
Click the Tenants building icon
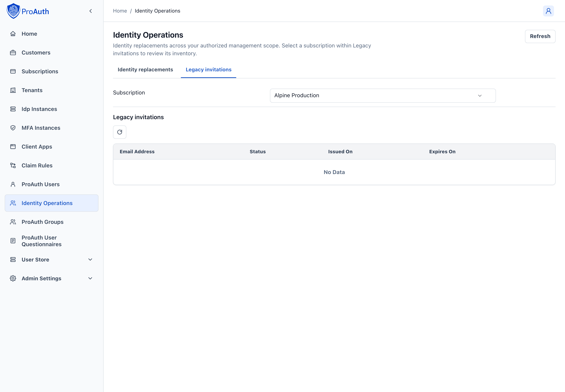13,90
